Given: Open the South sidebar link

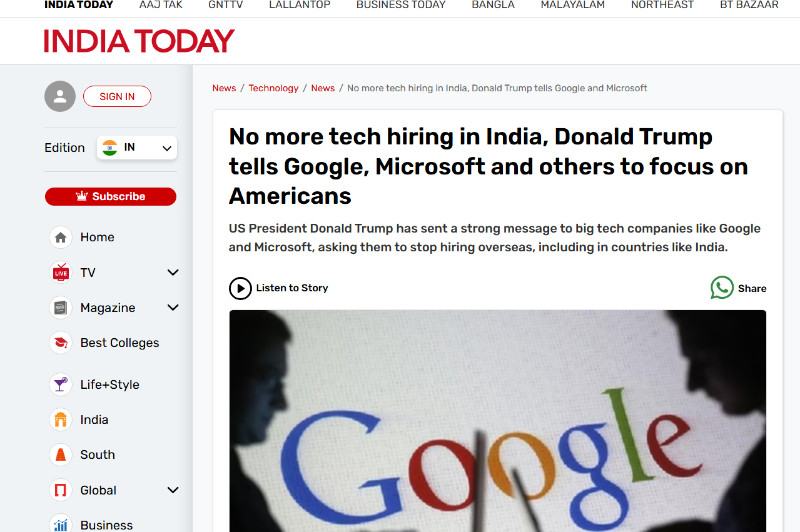Looking at the screenshot, I should [x=98, y=454].
